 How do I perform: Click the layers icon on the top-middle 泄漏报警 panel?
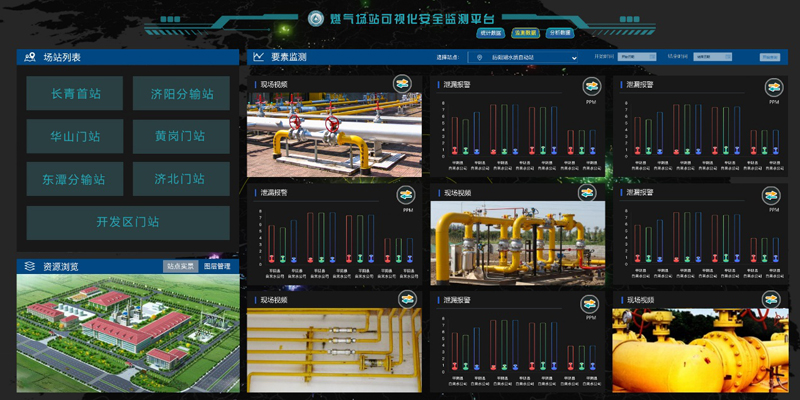click(590, 86)
